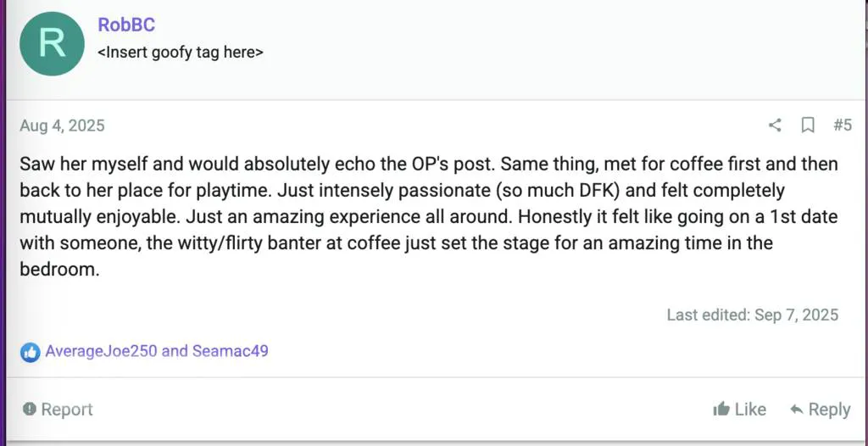
Task: Click the exclamation icon beside Report
Action: pos(30,410)
